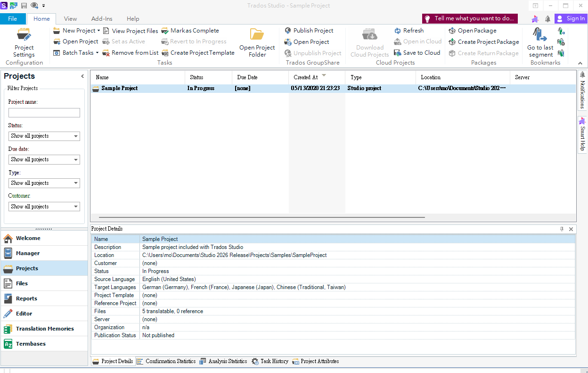Click the Target Languages value in Project Details
This screenshot has width=588, height=373.
[x=244, y=287]
